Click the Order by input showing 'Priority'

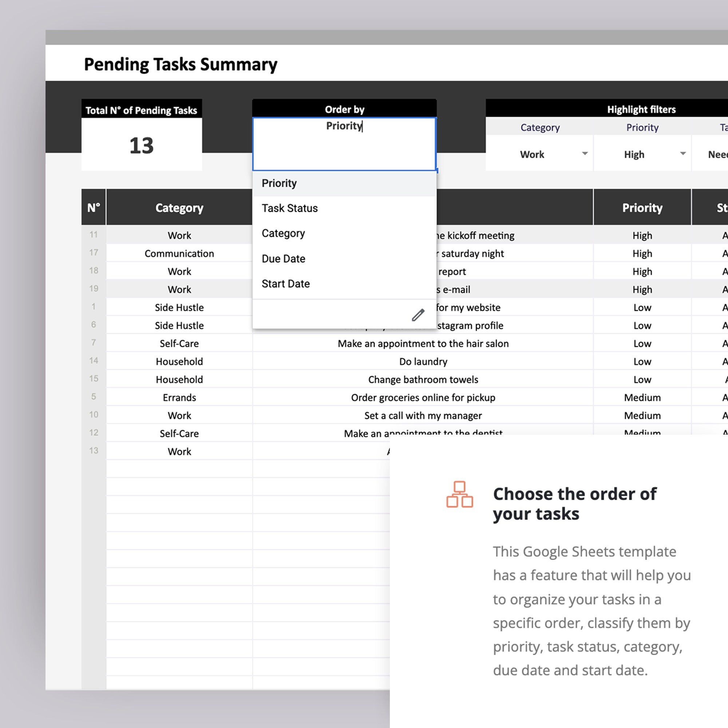pyautogui.click(x=344, y=144)
